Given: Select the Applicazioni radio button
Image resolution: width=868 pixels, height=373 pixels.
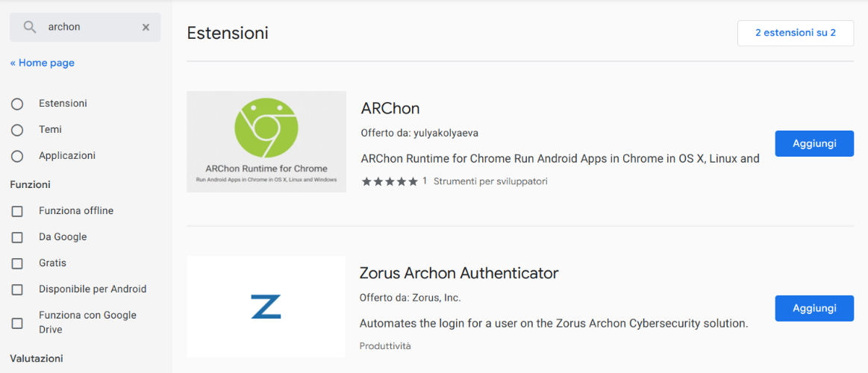Looking at the screenshot, I should coord(17,156).
